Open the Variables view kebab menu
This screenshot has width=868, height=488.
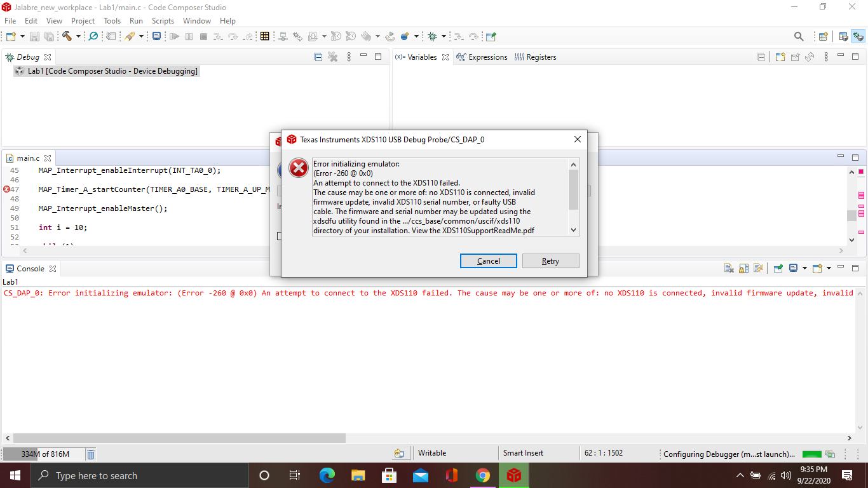(826, 57)
